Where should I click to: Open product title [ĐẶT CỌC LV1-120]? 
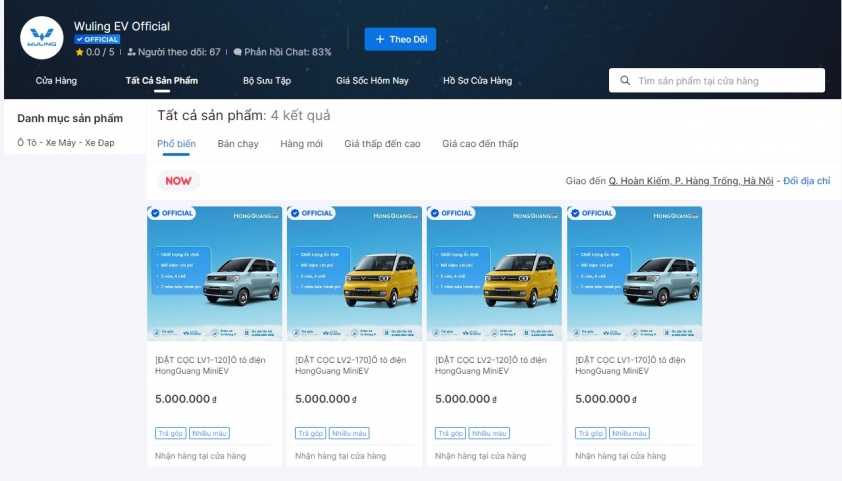click(x=210, y=365)
